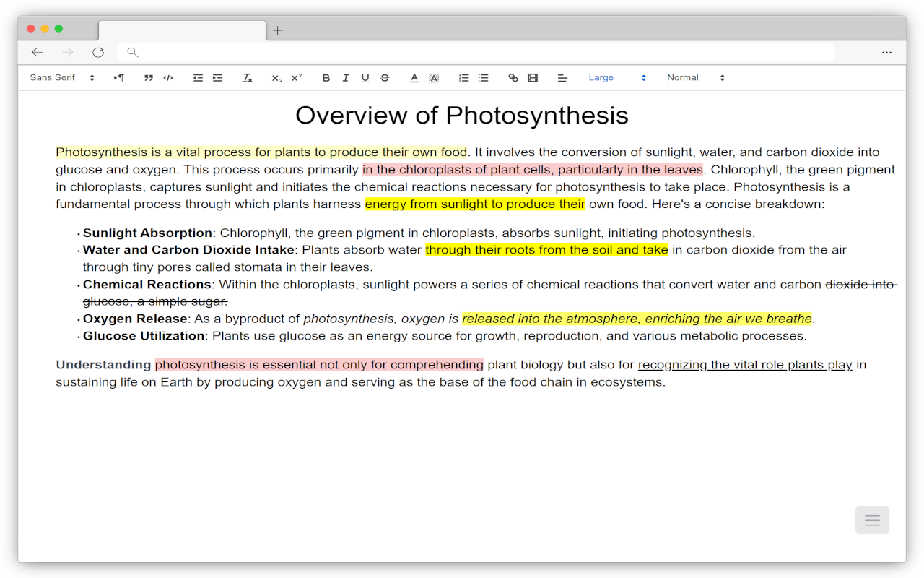Decrease the paragraph indent

198,78
